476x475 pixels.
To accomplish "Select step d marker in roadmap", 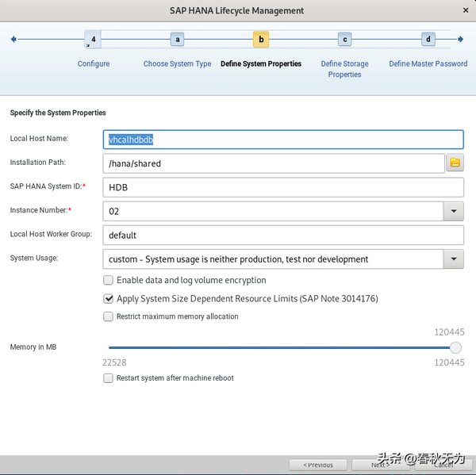I will coord(428,39).
